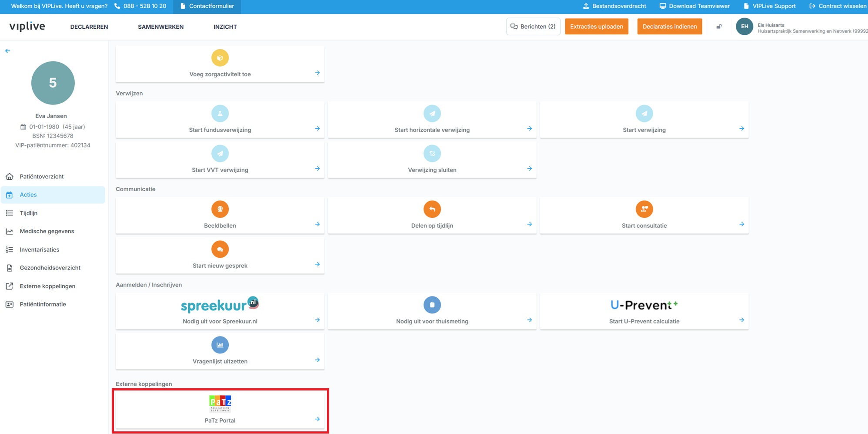Image resolution: width=868 pixels, height=434 pixels.
Task: Open the DECLAREREN menu
Action: pos(89,27)
